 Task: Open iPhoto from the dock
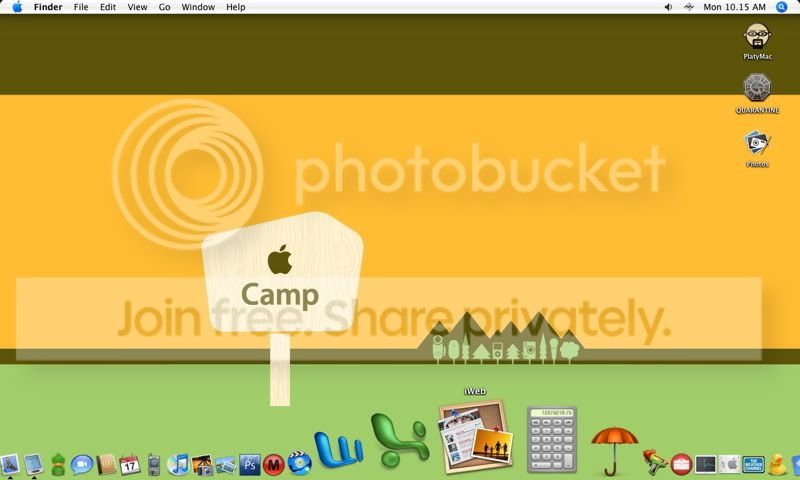[x=202, y=465]
